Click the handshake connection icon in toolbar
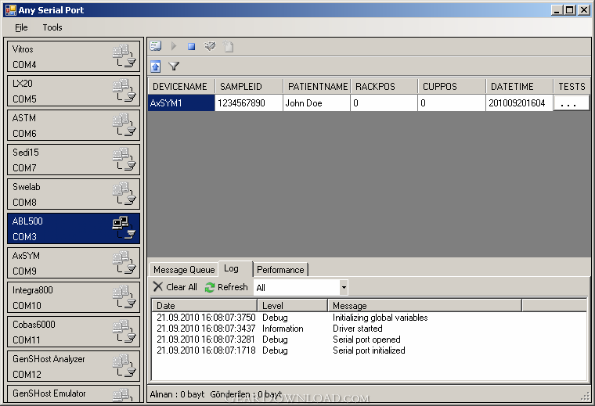595x406 pixels. (210, 46)
